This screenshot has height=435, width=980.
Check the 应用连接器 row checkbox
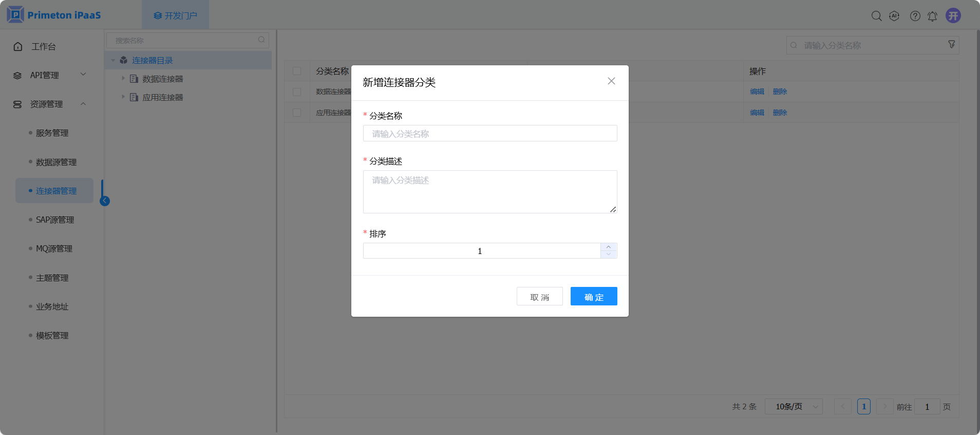(x=297, y=113)
